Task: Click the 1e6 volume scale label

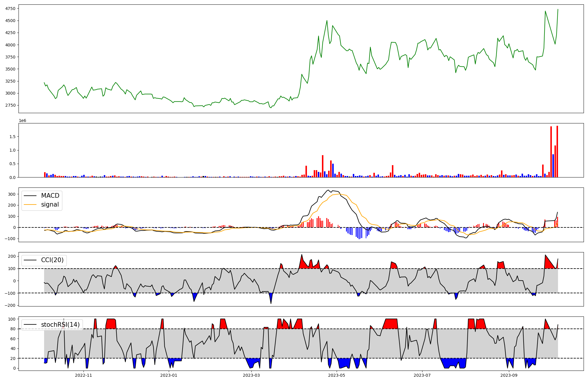Action: [x=23, y=121]
